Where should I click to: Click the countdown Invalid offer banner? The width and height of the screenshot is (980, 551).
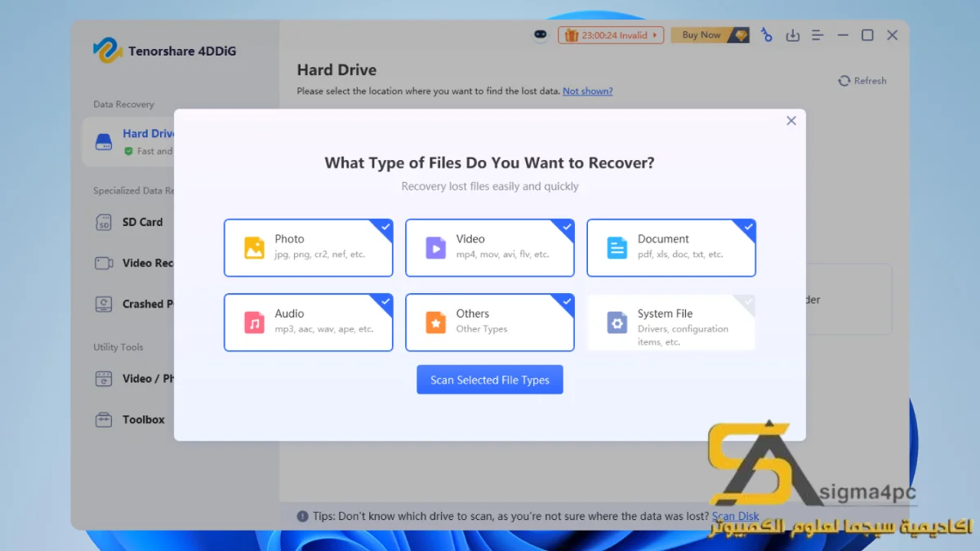click(x=610, y=35)
